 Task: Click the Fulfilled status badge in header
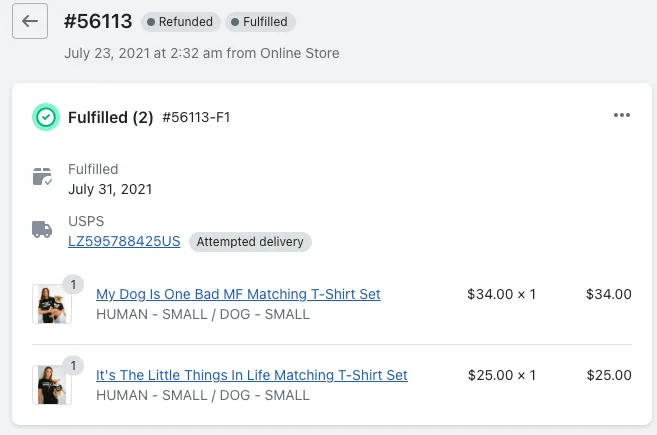click(260, 22)
